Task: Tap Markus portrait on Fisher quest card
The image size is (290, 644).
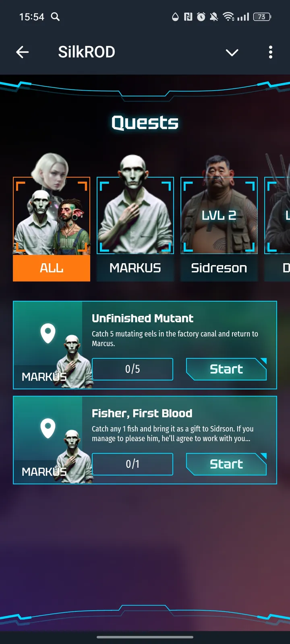Action: 74,456
